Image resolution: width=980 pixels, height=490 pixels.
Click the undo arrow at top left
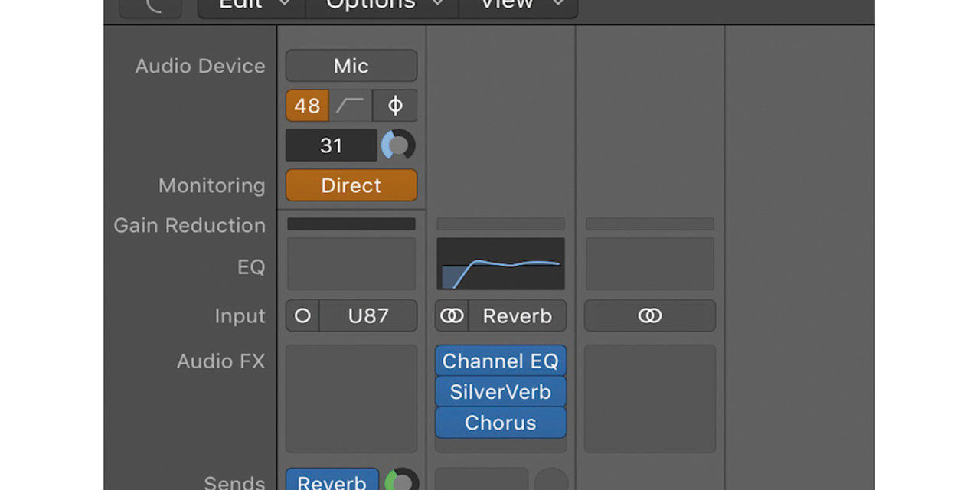tap(150, 4)
